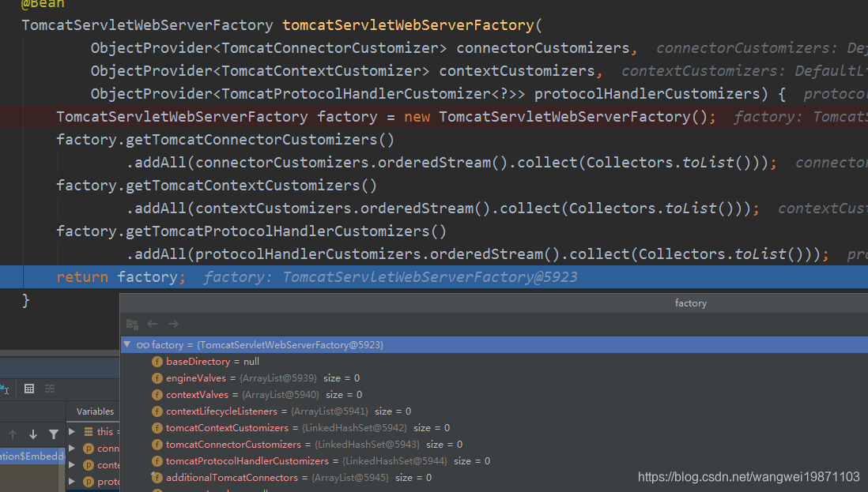Image resolution: width=868 pixels, height=492 pixels.
Task: Collapse the factory node in the inspector popup
Action: [x=126, y=344]
